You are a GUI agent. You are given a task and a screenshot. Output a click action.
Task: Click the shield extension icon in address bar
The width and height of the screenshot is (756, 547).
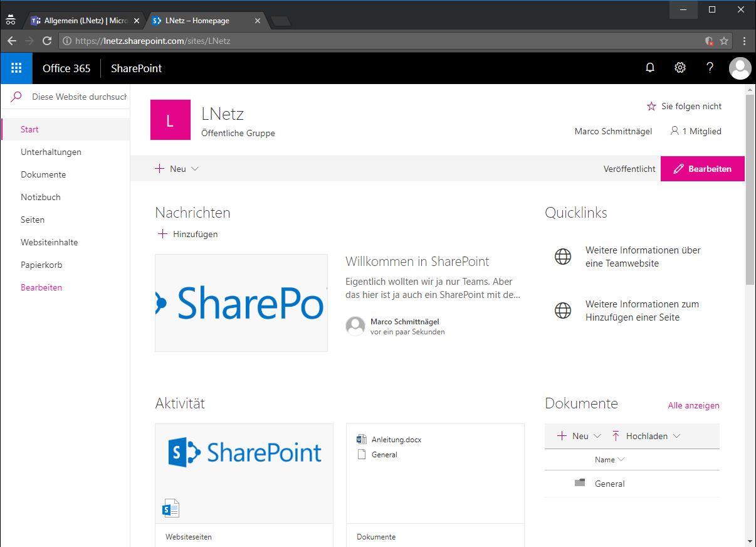point(709,41)
